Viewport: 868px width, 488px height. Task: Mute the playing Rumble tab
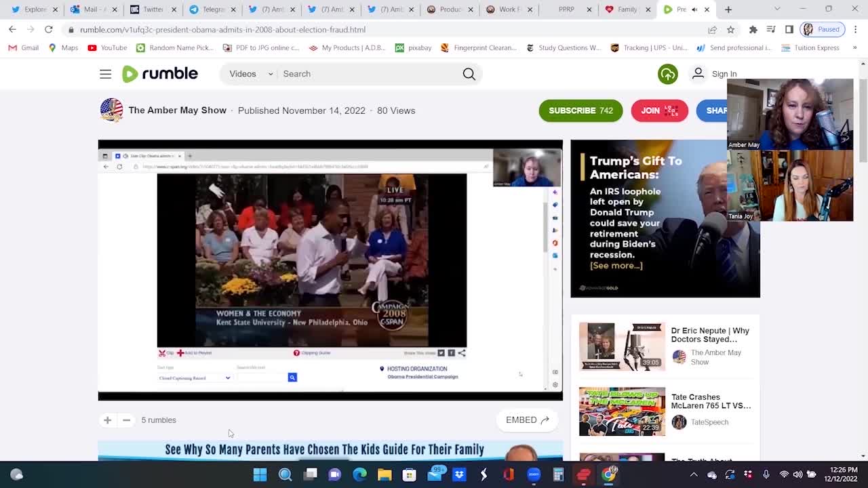coord(694,9)
